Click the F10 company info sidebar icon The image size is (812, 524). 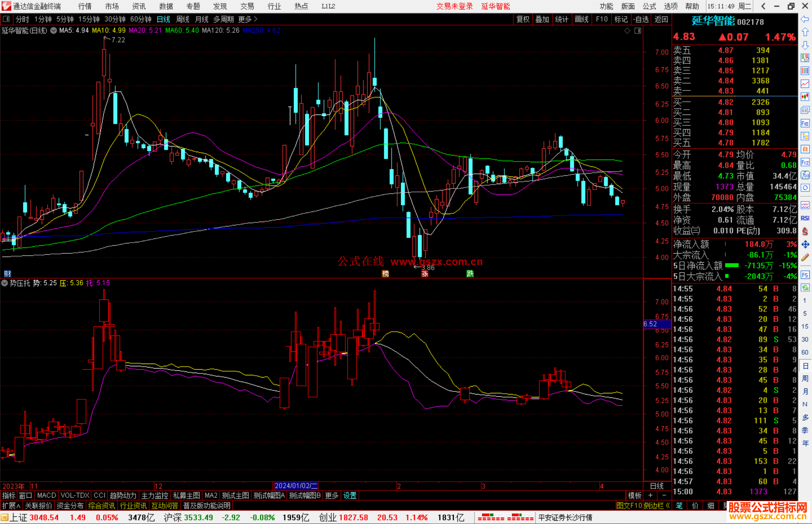point(805,124)
